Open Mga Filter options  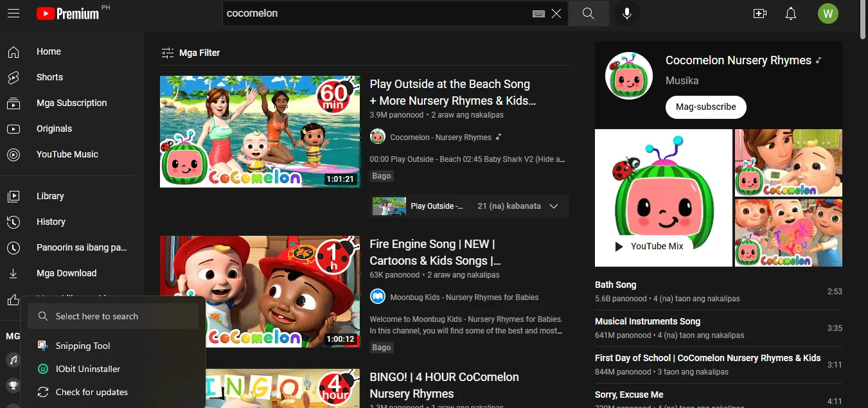[190, 53]
